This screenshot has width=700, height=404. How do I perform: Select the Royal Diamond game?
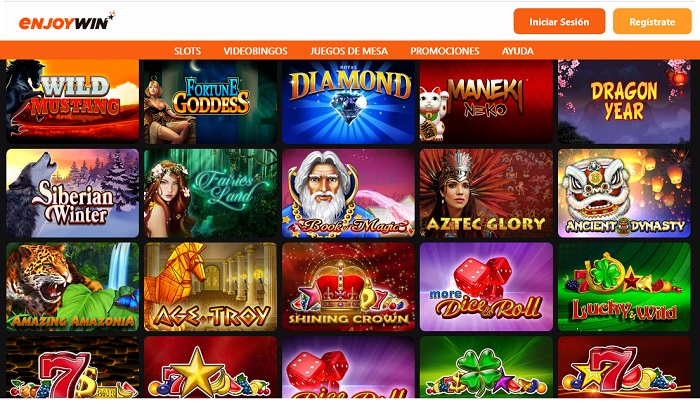tap(348, 101)
